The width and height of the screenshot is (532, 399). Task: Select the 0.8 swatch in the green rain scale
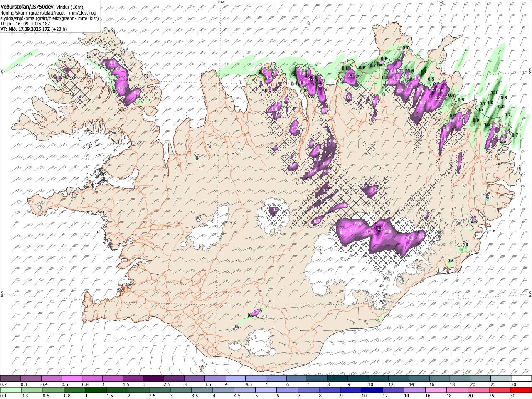coord(74,390)
